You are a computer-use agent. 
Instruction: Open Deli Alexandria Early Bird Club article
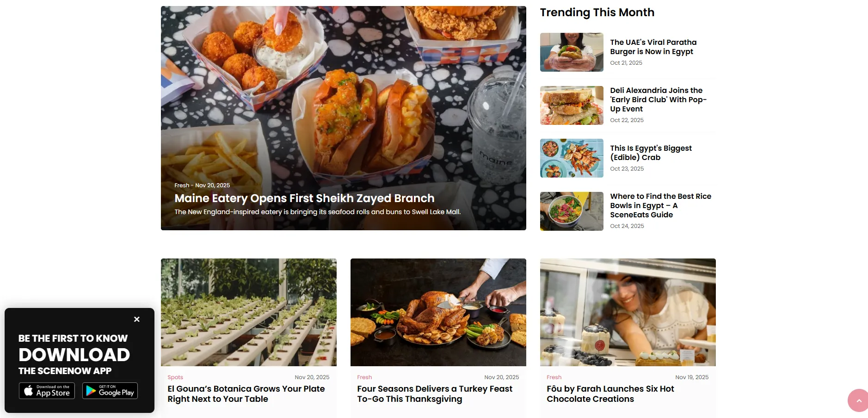pyautogui.click(x=658, y=99)
